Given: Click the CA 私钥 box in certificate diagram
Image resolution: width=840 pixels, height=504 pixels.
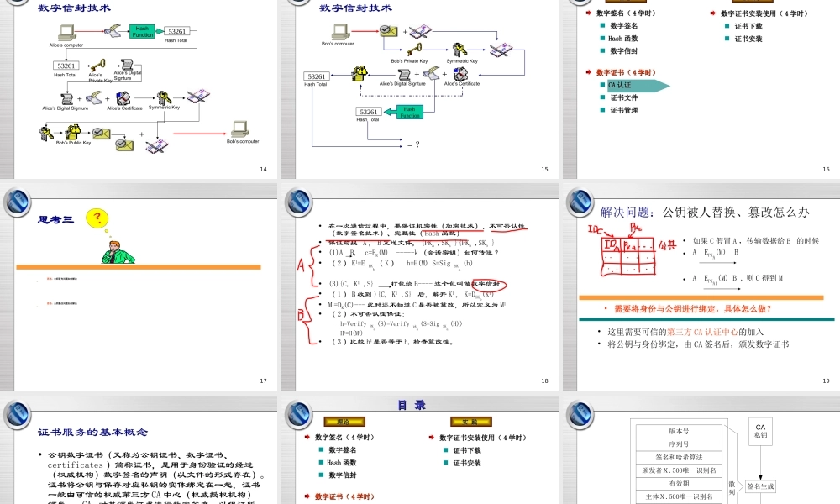Looking at the screenshot, I should pyautogui.click(x=760, y=432).
